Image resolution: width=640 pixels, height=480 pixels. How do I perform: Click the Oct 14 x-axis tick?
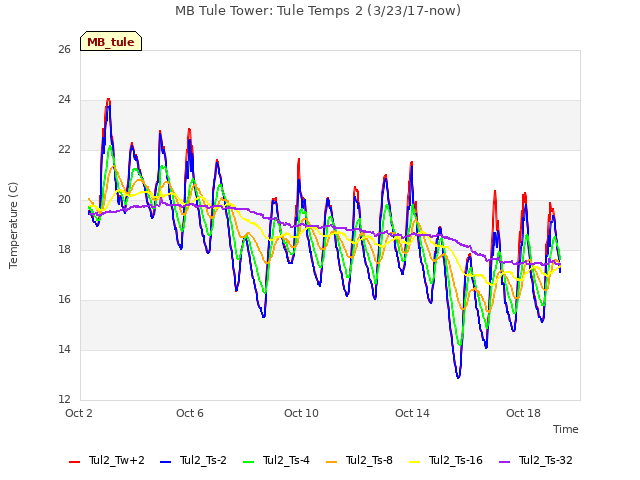point(412,413)
